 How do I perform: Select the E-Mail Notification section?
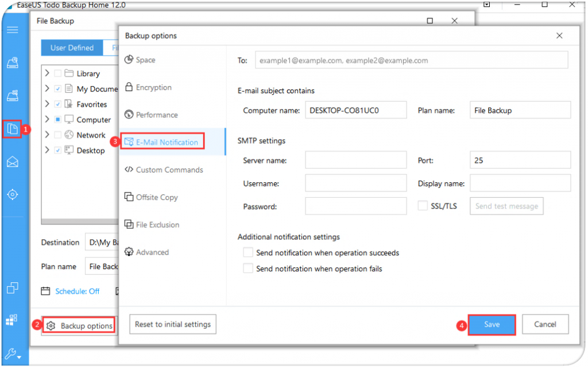[x=167, y=142]
